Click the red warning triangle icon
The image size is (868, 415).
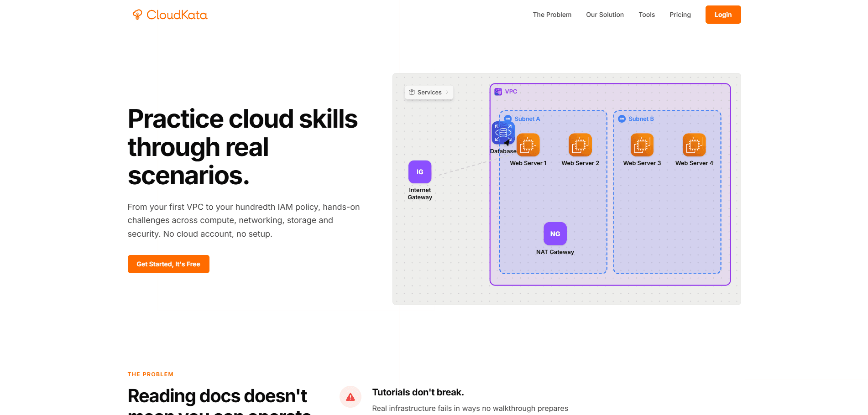pos(350,397)
